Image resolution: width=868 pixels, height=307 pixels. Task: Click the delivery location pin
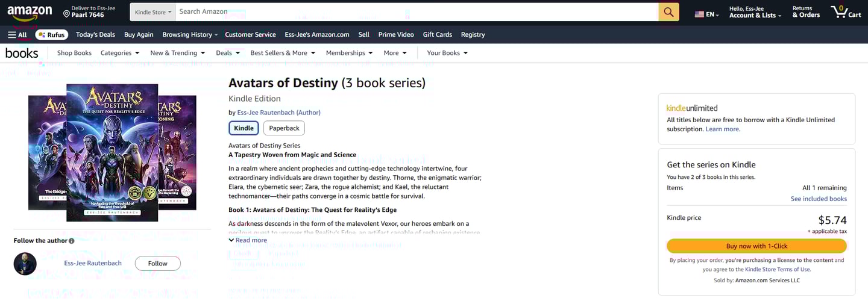(x=66, y=14)
